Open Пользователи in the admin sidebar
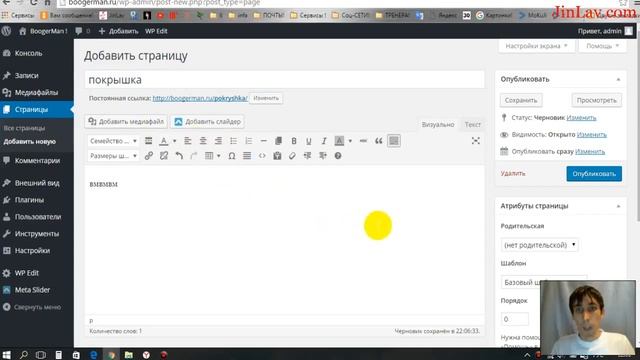Screen dimensions: 640x360 pyautogui.click(x=37, y=217)
